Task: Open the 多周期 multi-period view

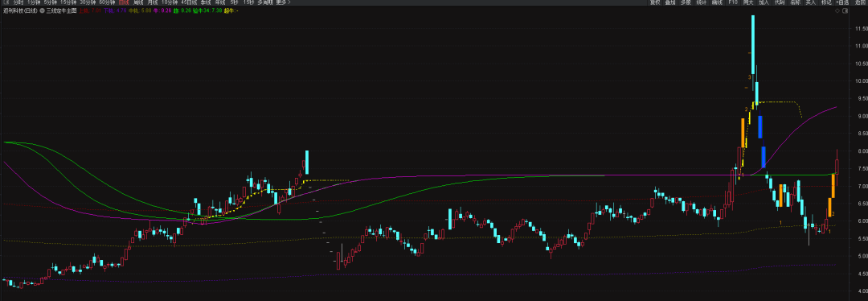Action: (x=266, y=2)
